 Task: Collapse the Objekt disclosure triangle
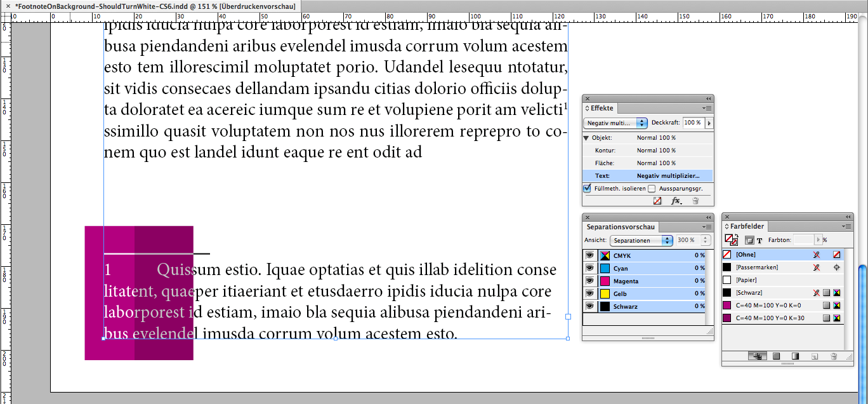586,138
